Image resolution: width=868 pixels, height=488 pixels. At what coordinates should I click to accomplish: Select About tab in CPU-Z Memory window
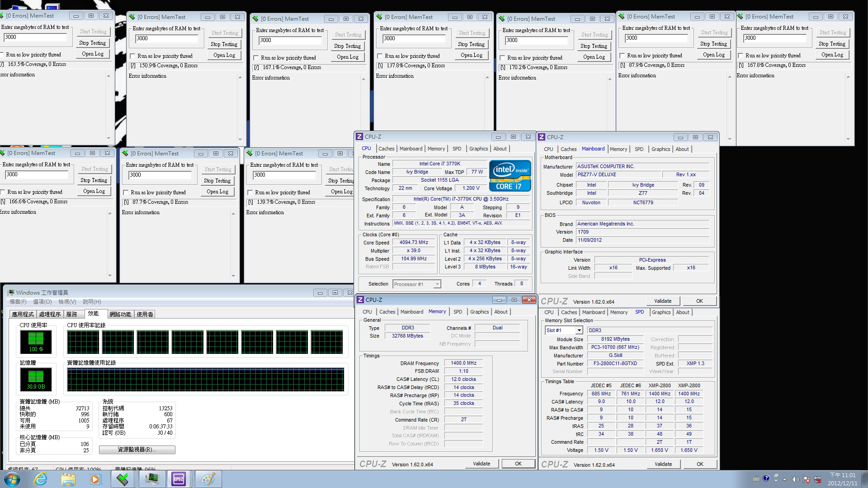coord(500,312)
